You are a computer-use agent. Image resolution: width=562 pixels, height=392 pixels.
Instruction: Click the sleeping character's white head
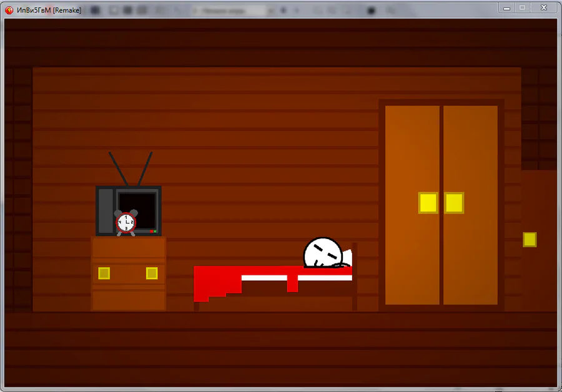point(323,253)
